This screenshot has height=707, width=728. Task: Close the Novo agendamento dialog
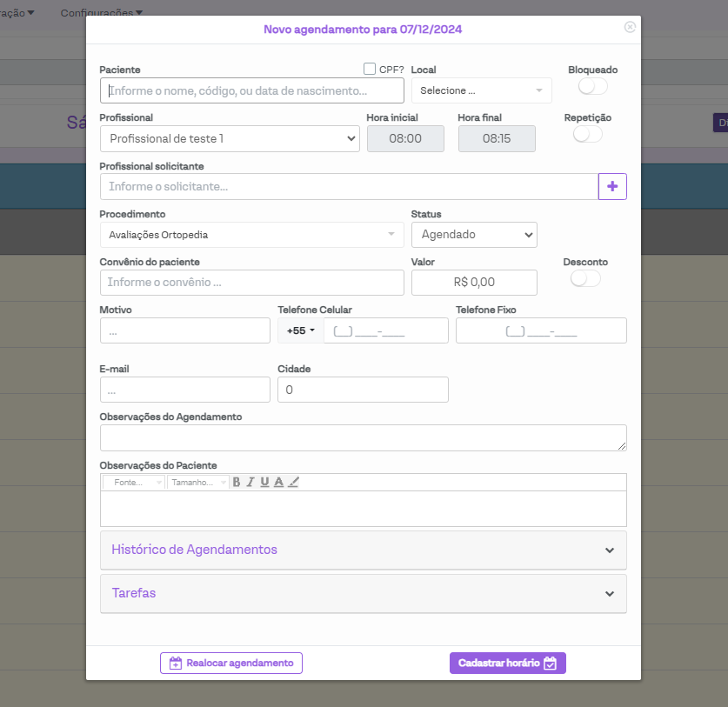630,27
